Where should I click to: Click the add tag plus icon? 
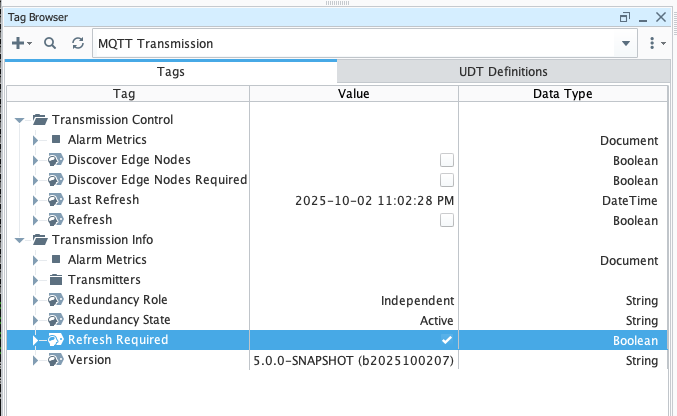coord(18,44)
